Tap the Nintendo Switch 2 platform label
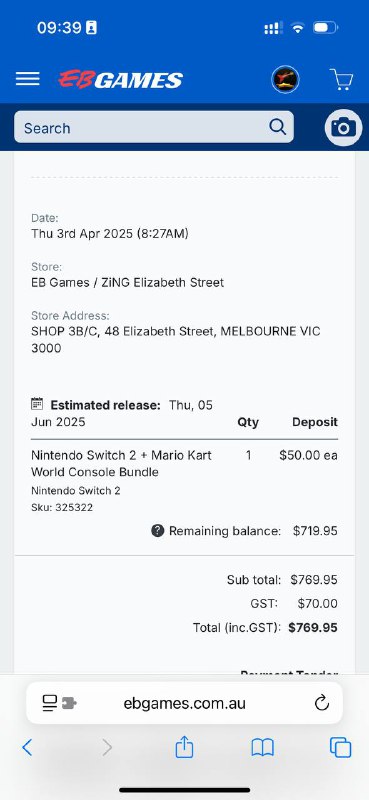This screenshot has height=800, width=369. tap(76, 491)
